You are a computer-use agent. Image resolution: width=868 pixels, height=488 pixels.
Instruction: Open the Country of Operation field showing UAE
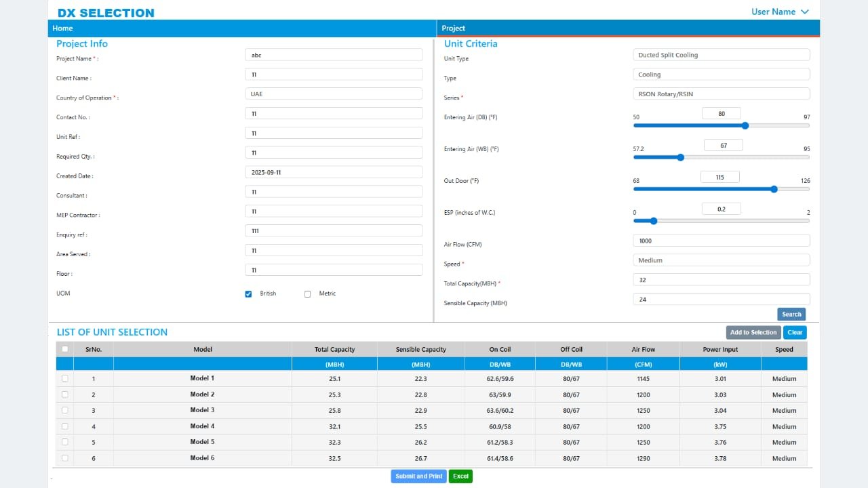[x=334, y=94]
